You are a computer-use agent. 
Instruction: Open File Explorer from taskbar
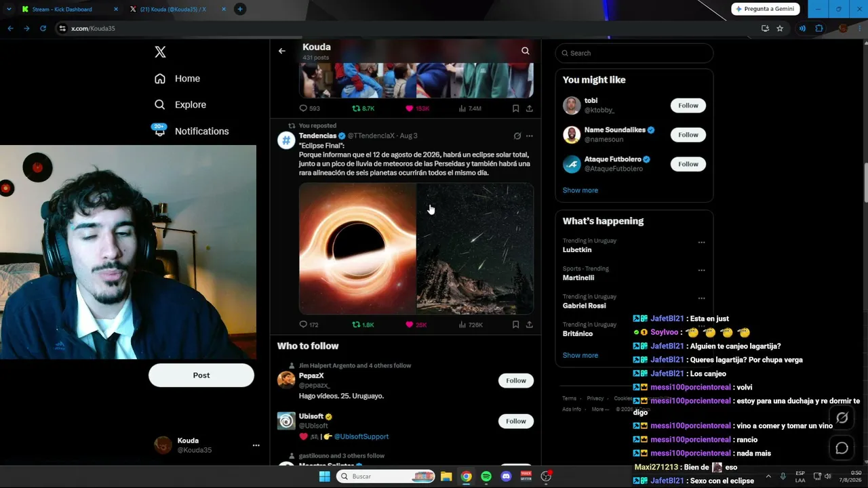tap(446, 476)
